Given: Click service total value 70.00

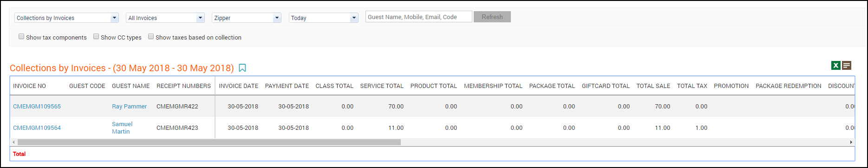Looking at the screenshot, I should tap(396, 107).
